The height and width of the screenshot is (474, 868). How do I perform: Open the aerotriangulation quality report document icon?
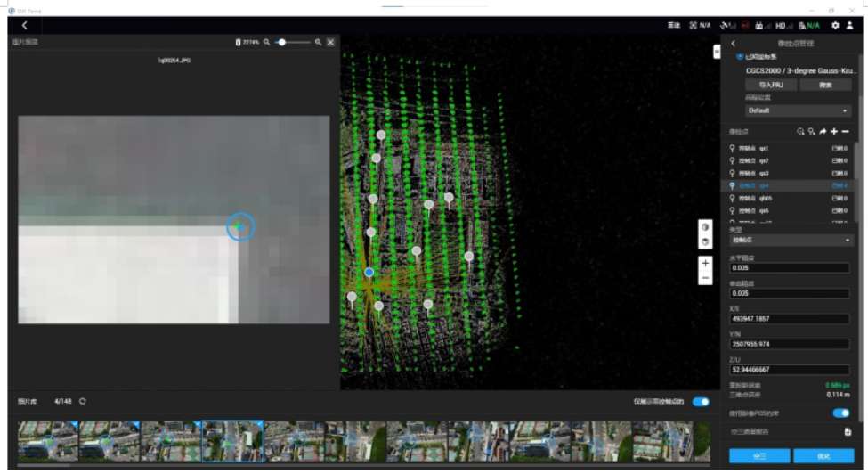pyautogui.click(x=848, y=431)
